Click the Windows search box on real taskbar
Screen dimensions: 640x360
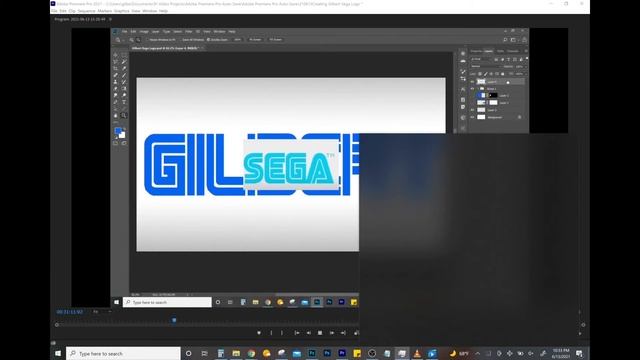(123, 353)
